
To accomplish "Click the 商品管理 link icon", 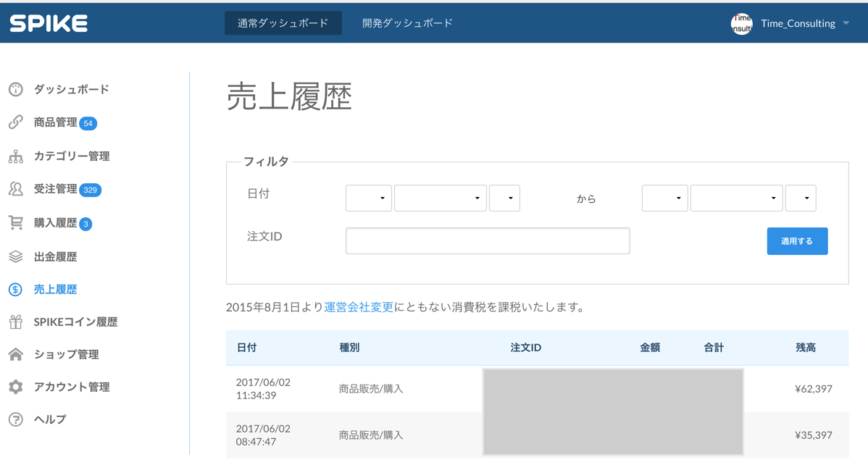I will click(15, 122).
